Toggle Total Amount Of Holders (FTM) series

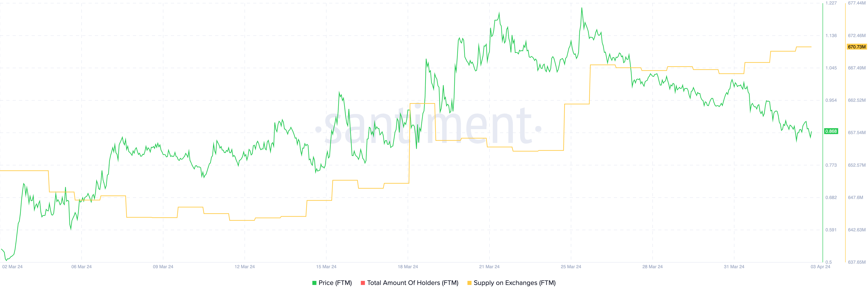coord(413,283)
